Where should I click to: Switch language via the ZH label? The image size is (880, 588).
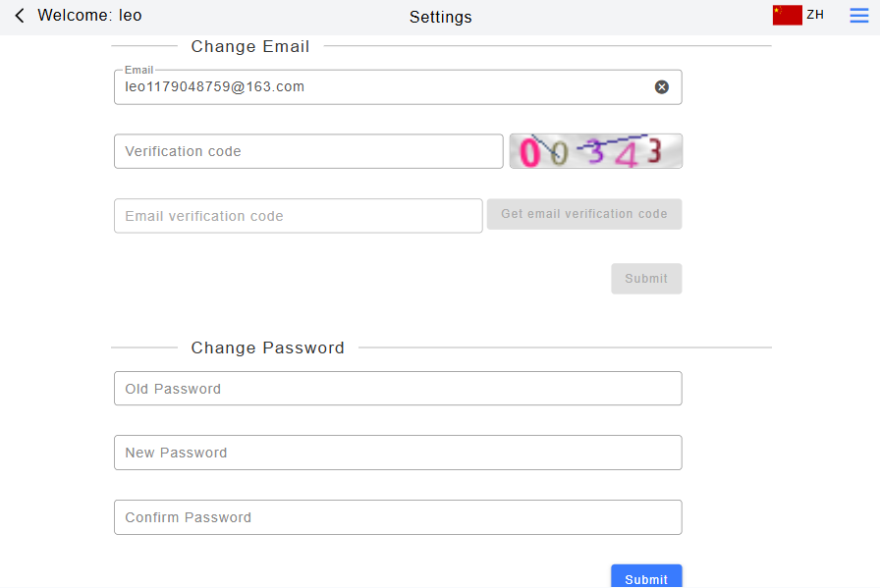pyautogui.click(x=815, y=15)
